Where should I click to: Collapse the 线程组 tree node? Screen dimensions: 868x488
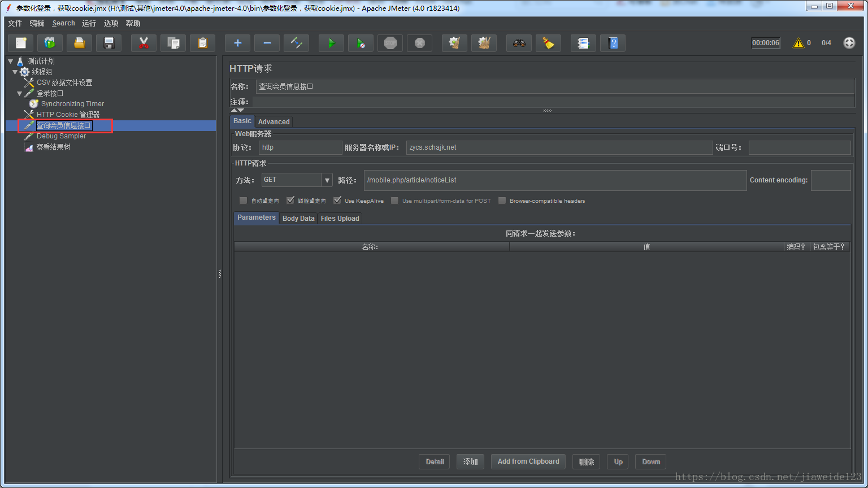[15, 72]
